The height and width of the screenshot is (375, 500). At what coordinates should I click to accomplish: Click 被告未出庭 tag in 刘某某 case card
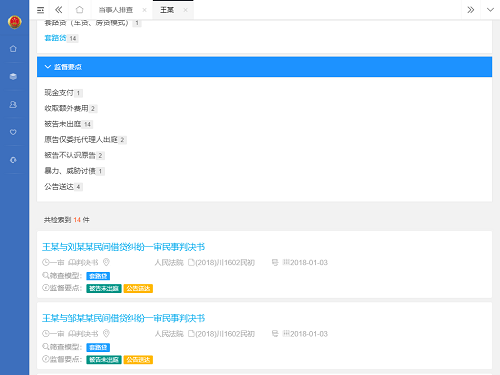pyautogui.click(x=104, y=288)
